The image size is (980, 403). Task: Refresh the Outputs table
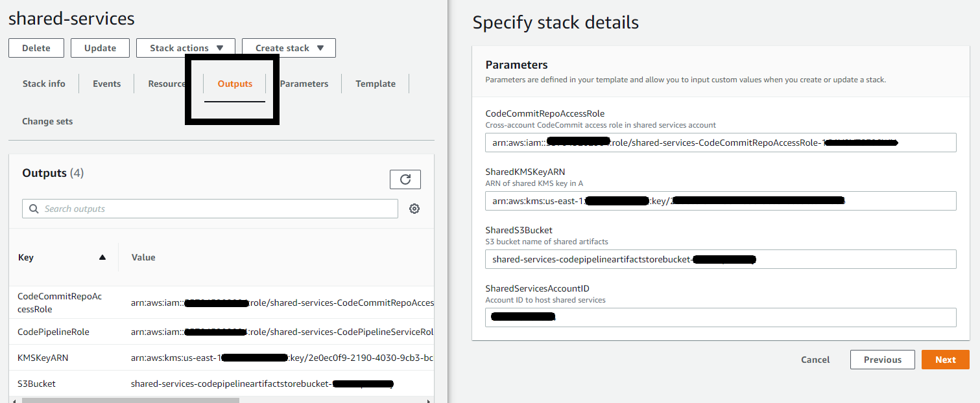(405, 179)
